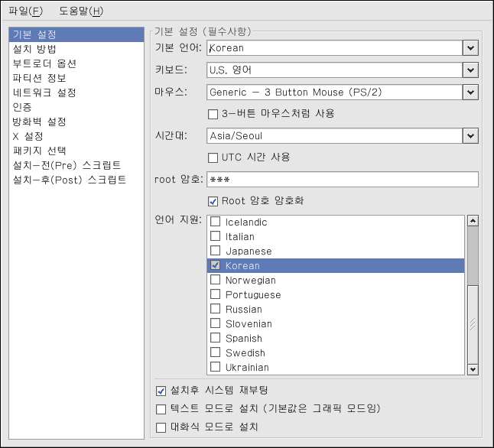The height and width of the screenshot is (448, 494).
Task: Select 방화벽 설정 in the sidebar
Action: click(39, 122)
